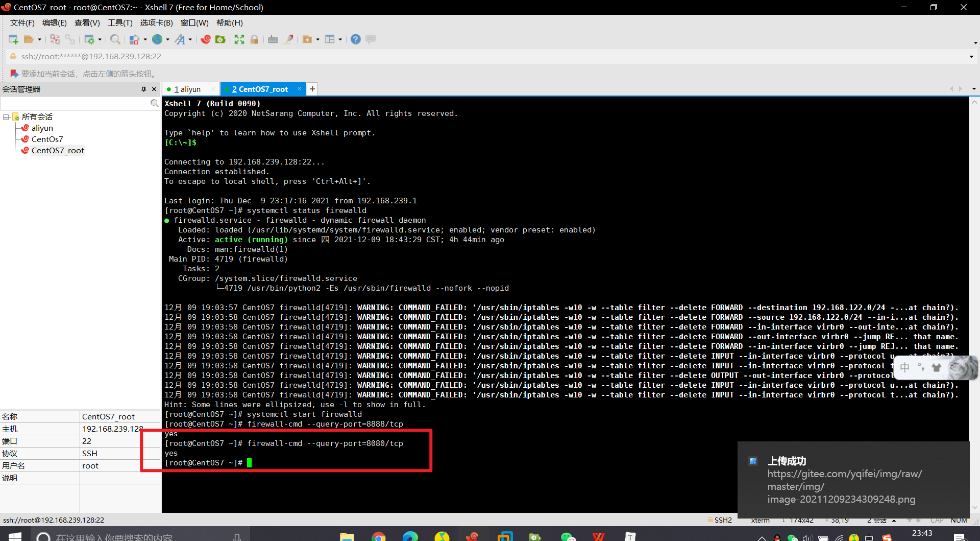Expand the address bar dropdown arrow
Image resolution: width=980 pixels, height=541 pixels.
(x=971, y=57)
